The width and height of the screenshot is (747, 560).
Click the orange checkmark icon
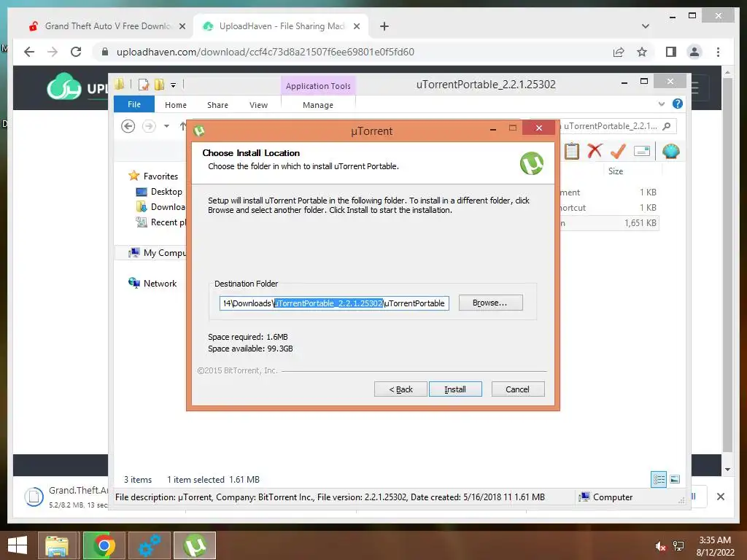[618, 151]
